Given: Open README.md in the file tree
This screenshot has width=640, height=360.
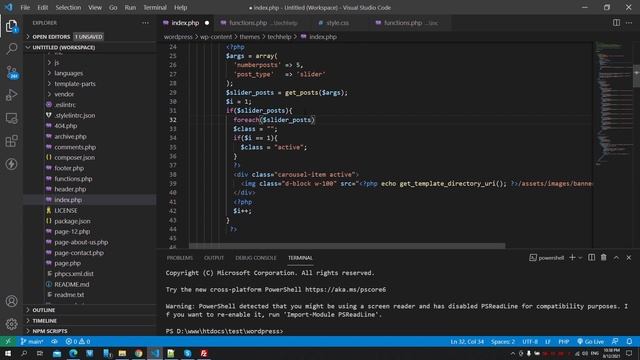Looking at the screenshot, I should pyautogui.click(x=71, y=284).
